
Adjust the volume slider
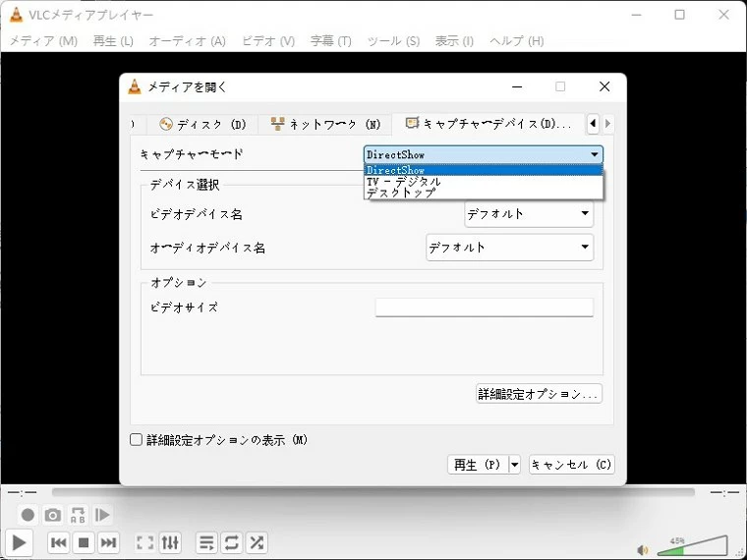pyautogui.click(x=693, y=546)
